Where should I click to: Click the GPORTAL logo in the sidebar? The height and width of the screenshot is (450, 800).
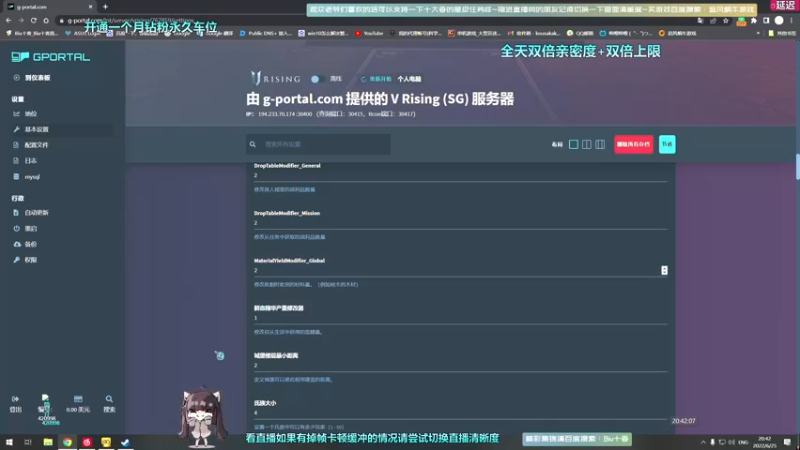tap(51, 57)
